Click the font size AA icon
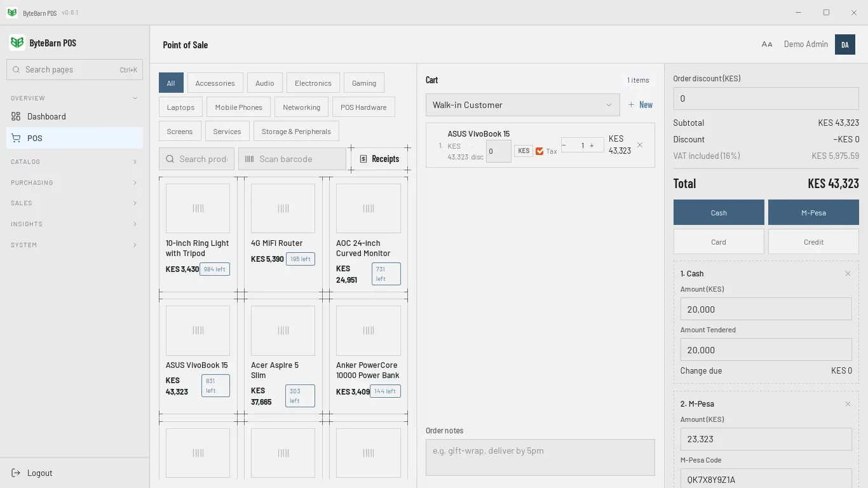This screenshot has width=868, height=488. click(x=767, y=44)
